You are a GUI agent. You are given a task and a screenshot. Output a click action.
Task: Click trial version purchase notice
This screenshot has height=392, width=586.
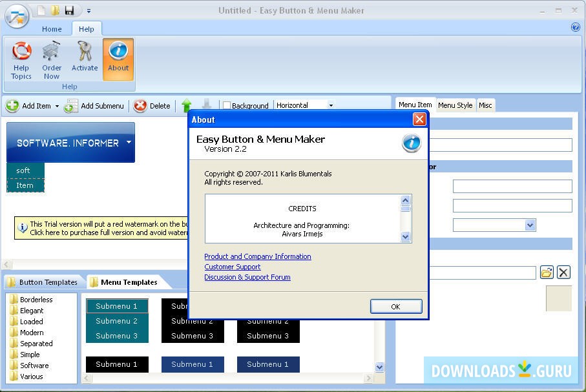[101, 228]
